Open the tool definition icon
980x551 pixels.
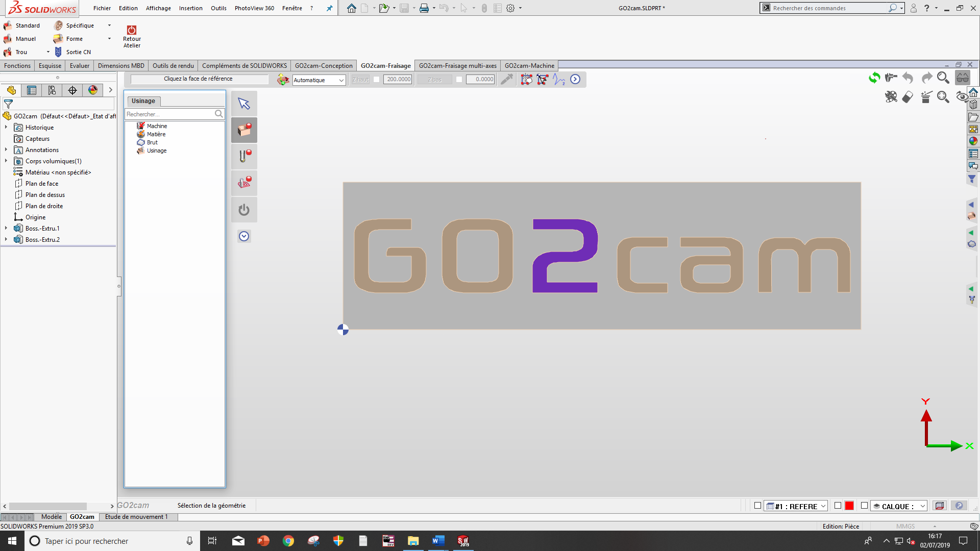244,157
